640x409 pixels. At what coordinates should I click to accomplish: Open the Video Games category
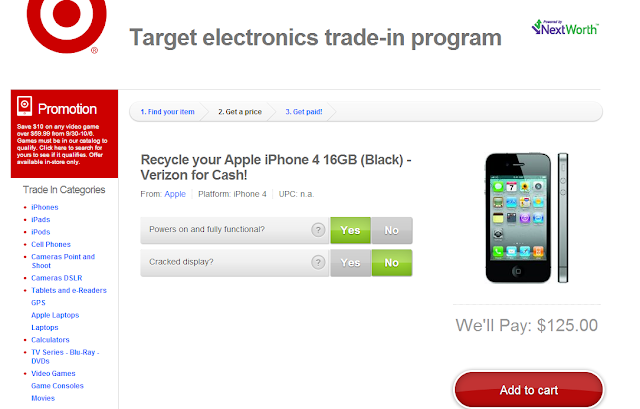[53, 373]
